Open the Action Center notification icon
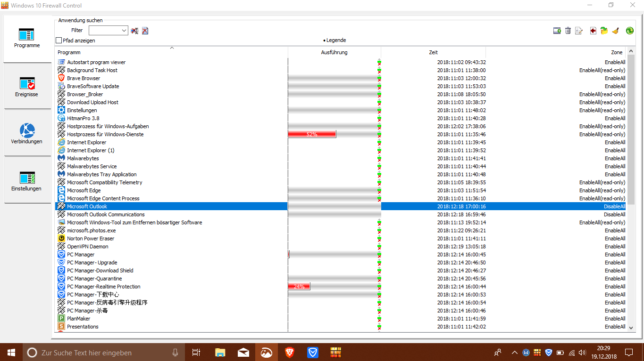The height and width of the screenshot is (361, 644). coord(629,352)
